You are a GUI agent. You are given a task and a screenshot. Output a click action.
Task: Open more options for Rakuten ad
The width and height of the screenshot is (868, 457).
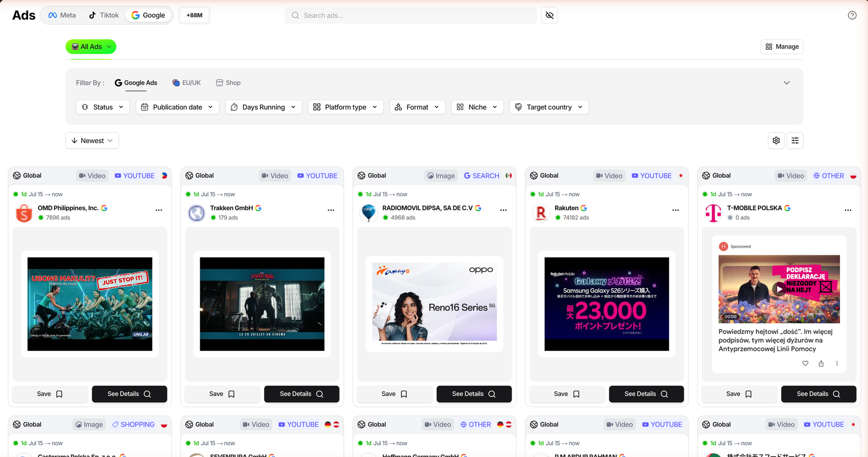pyautogui.click(x=675, y=210)
